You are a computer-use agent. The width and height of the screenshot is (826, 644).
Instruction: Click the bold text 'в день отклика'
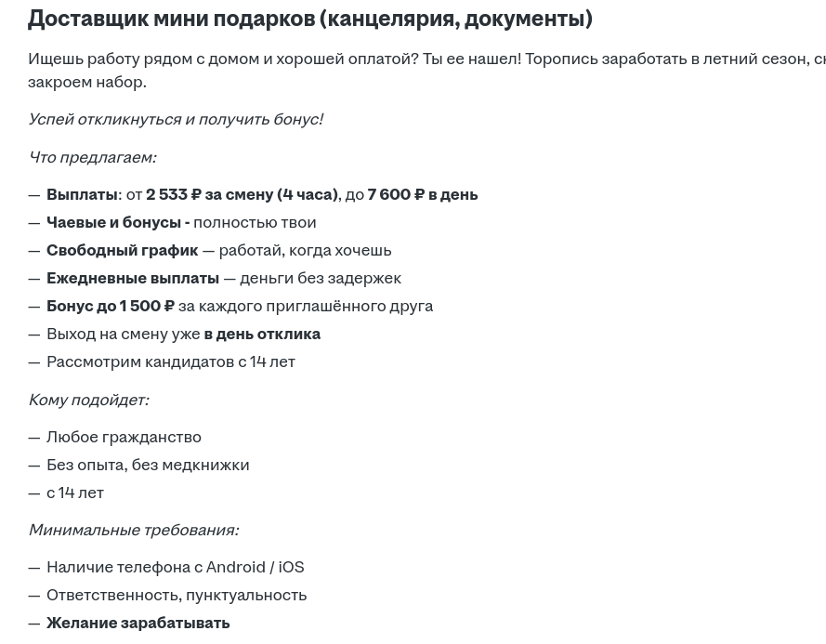click(262, 335)
